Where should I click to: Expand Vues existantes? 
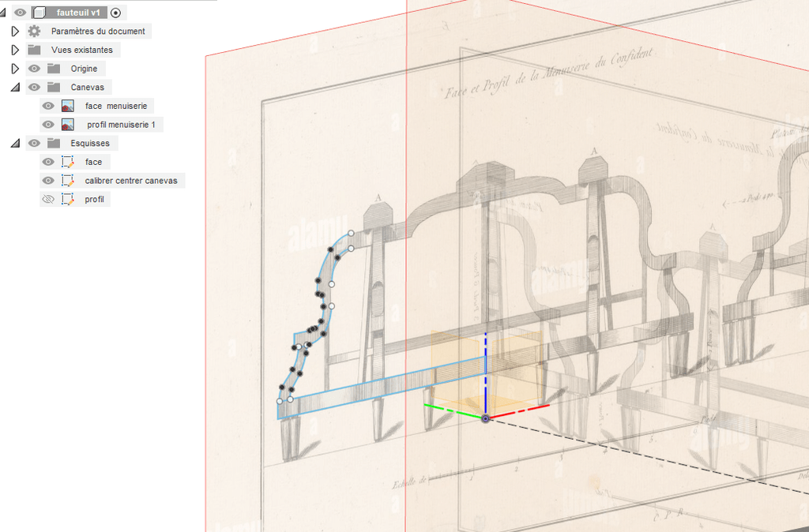click(x=15, y=50)
